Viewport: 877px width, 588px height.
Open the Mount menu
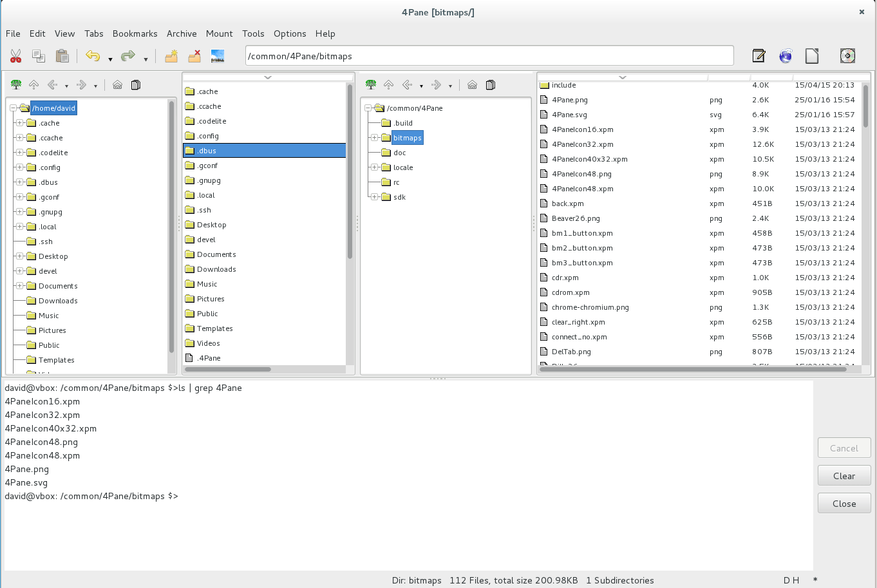[220, 33]
